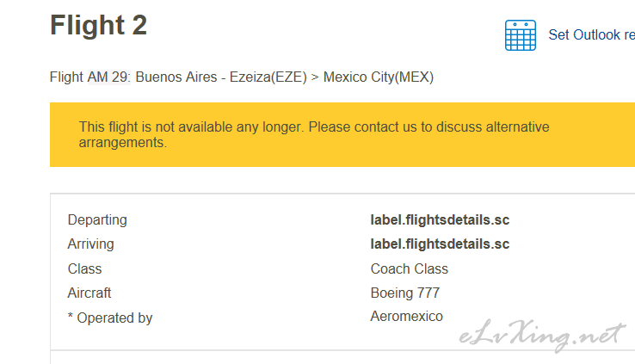
Task: Click the Arriving row label
Action: 90,244
